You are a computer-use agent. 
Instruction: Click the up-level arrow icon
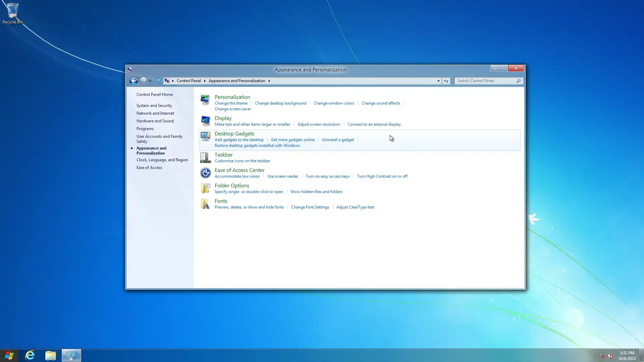[x=159, y=81]
